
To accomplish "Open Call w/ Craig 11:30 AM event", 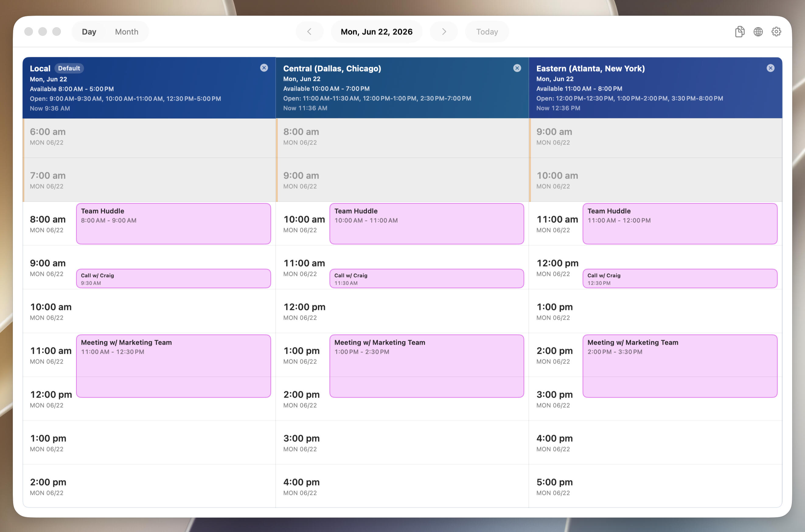I will coord(427,279).
